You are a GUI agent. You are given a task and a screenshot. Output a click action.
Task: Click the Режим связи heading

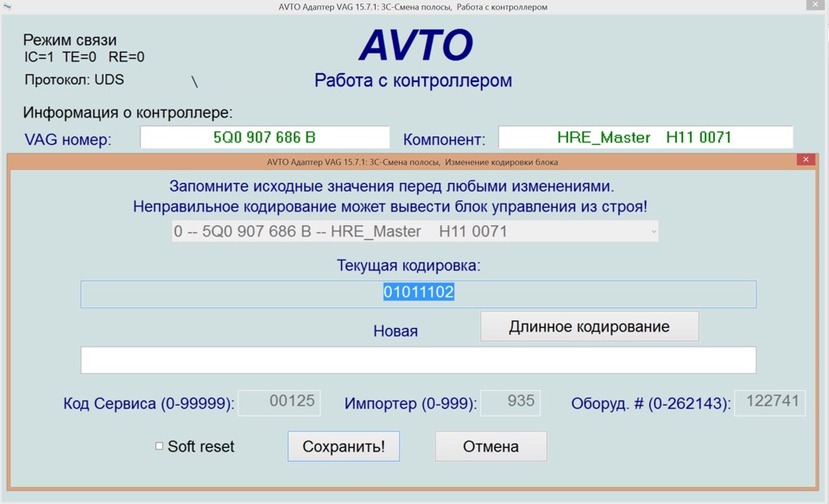point(70,41)
